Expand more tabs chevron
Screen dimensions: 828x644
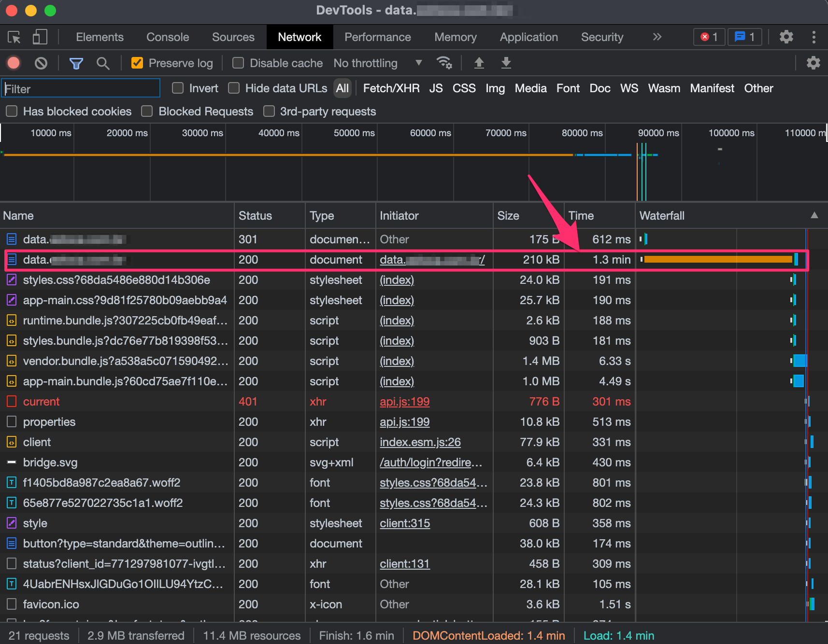point(657,37)
